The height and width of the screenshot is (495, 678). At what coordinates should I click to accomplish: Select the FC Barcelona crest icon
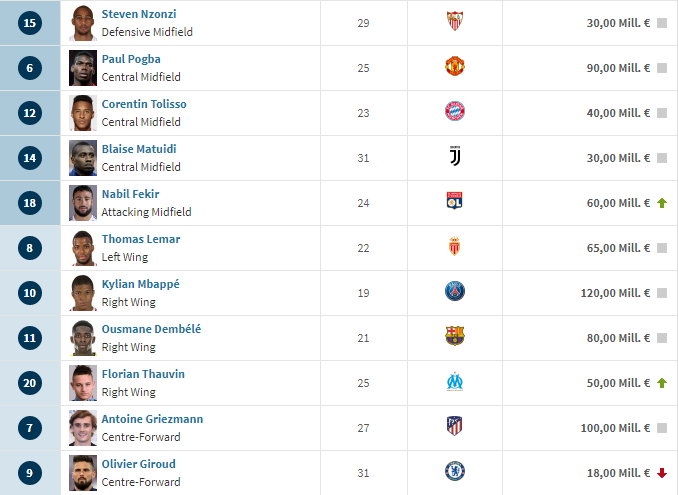[454, 336]
